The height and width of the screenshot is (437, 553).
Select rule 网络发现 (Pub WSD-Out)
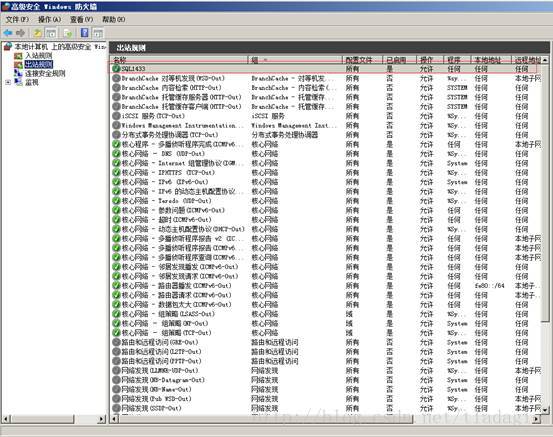tap(156, 399)
